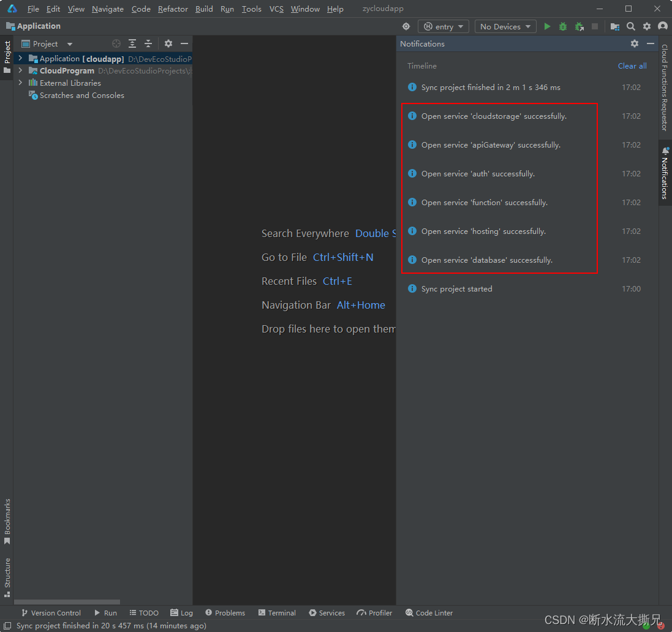Viewport: 672px width, 632px height.
Task: Expand all in Project tree
Action: pyautogui.click(x=132, y=43)
